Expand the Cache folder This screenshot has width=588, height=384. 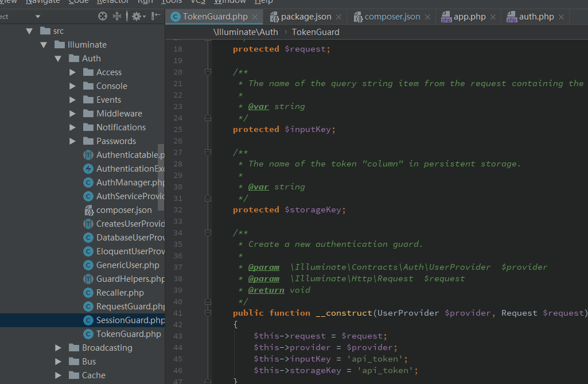pos(58,375)
